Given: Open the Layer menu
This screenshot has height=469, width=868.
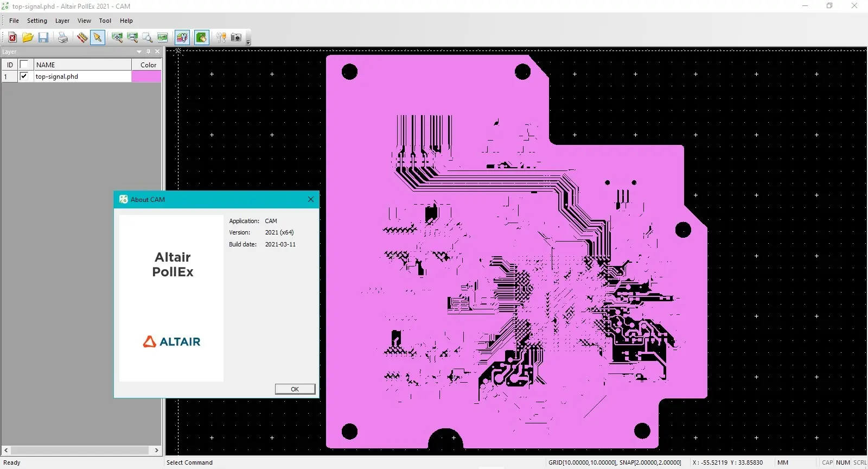Looking at the screenshot, I should (62, 21).
